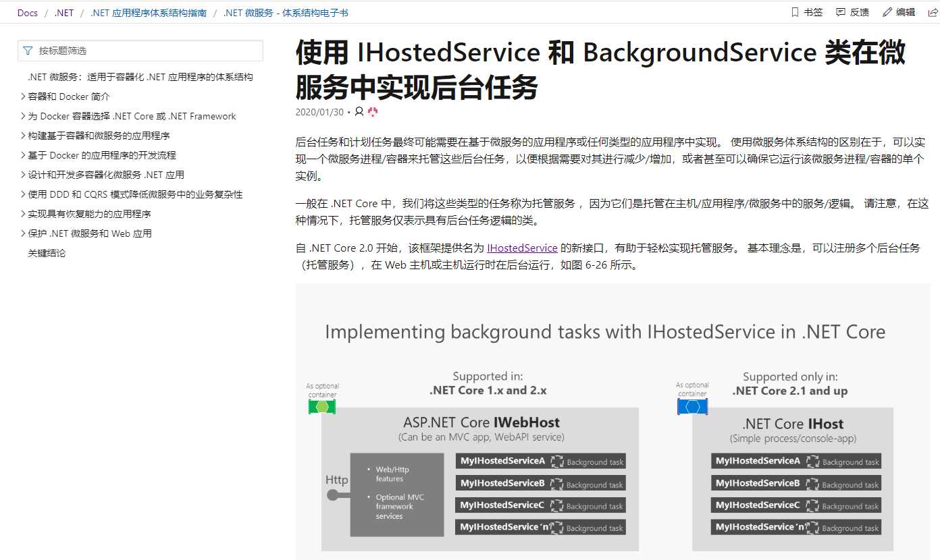The image size is (940, 560).
Task: Open the .NET breadcrumb link
Action: 64,13
